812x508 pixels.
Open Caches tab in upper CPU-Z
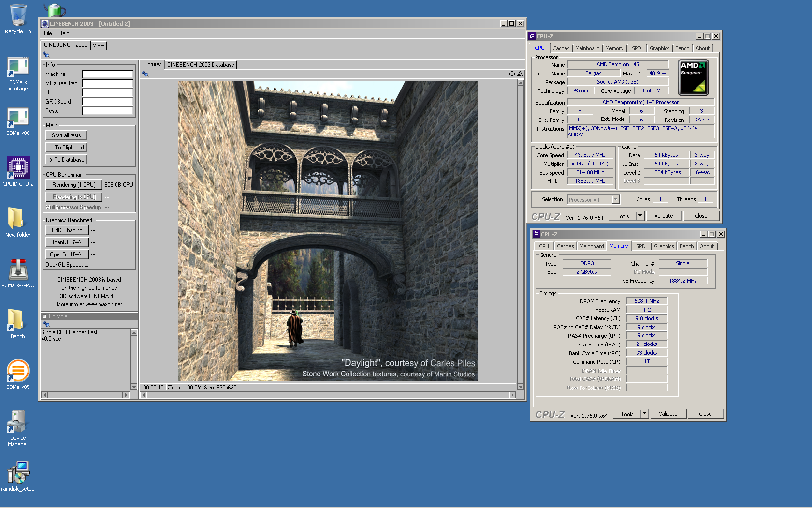pos(561,48)
